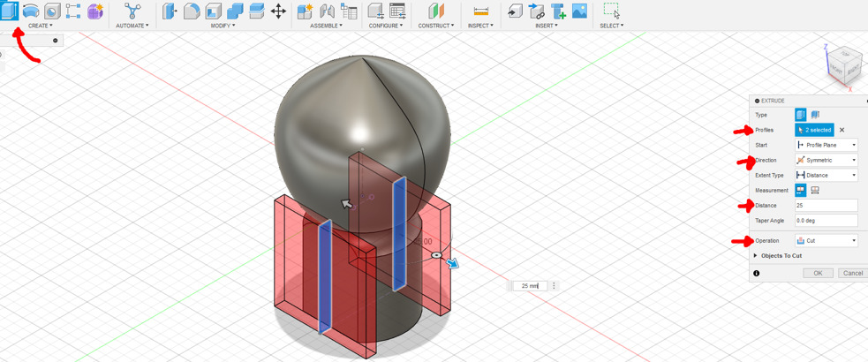The width and height of the screenshot is (868, 362).
Task: Select the Revolve tool icon
Action: coord(30,11)
